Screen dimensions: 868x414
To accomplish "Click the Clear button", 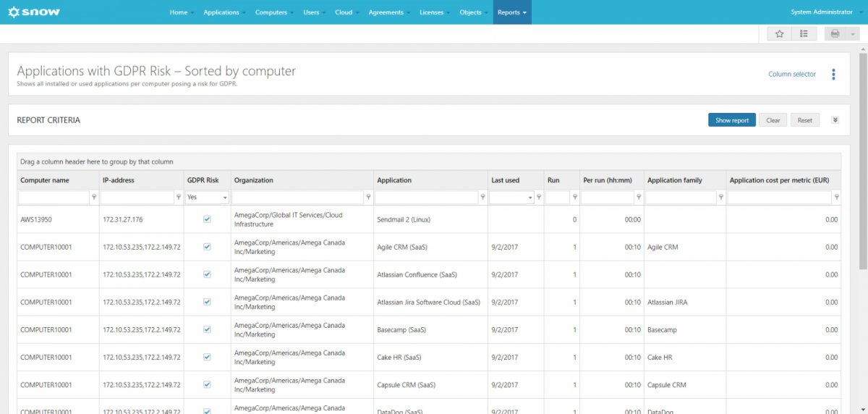I will (773, 120).
